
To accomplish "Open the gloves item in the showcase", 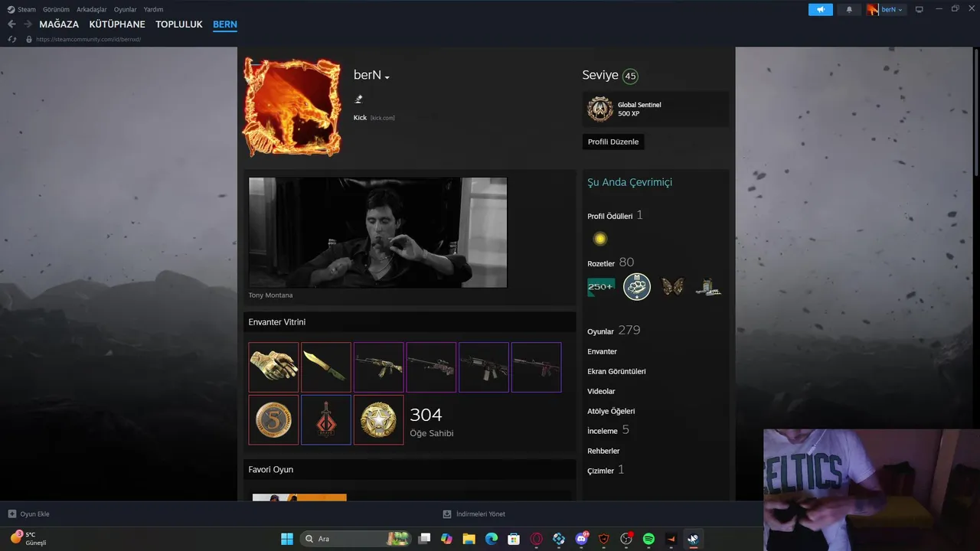I will click(x=273, y=367).
